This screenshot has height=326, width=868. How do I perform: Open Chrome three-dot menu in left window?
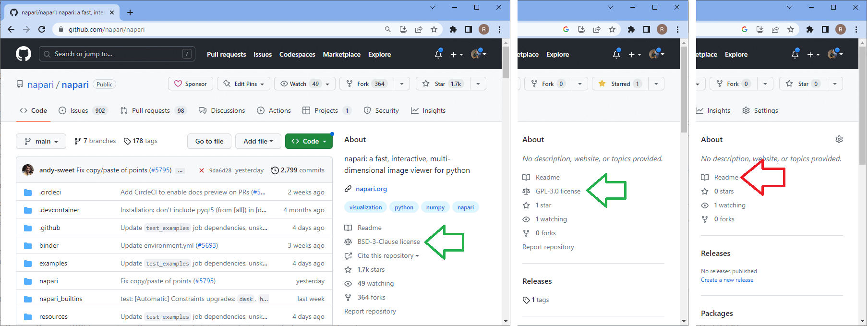499,29
